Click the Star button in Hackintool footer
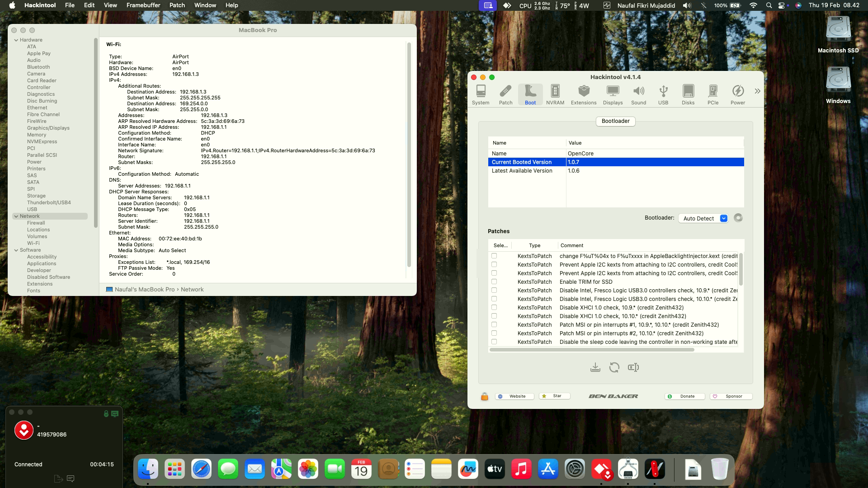This screenshot has width=868, height=488. (x=555, y=396)
